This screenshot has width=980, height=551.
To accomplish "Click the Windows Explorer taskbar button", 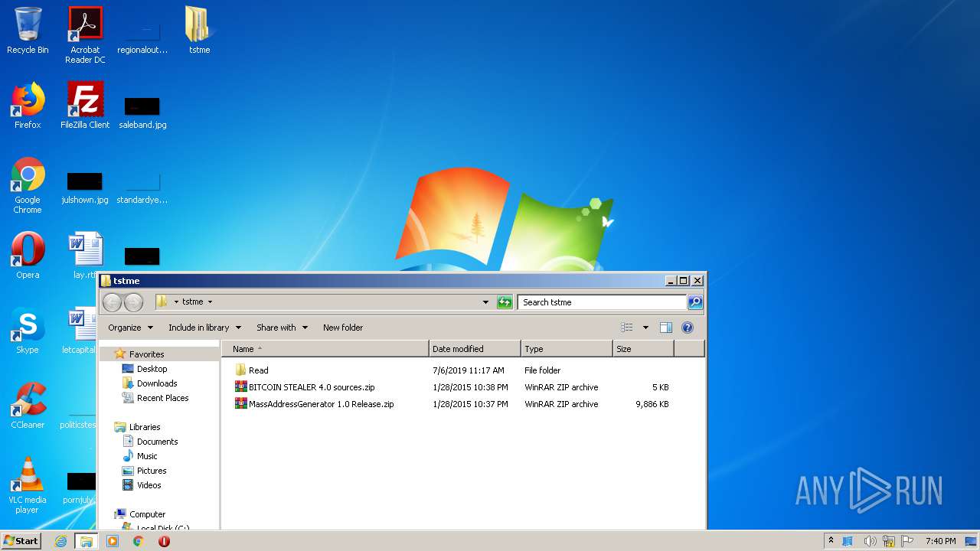I will point(87,541).
